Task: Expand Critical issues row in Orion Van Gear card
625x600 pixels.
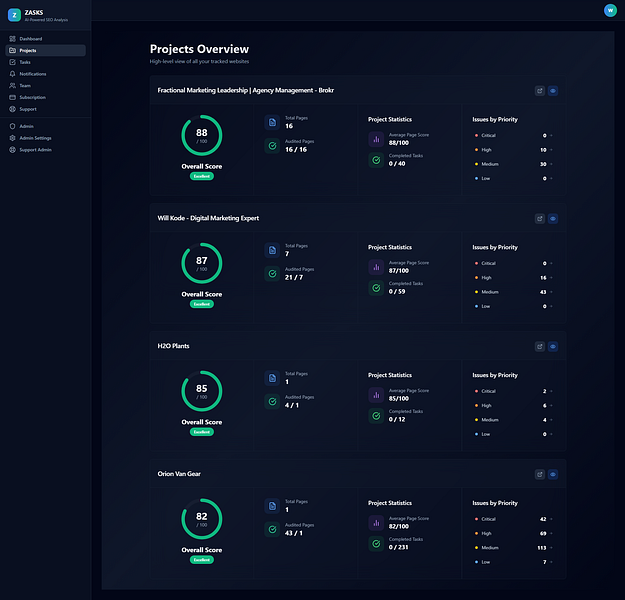Action: (x=514, y=519)
